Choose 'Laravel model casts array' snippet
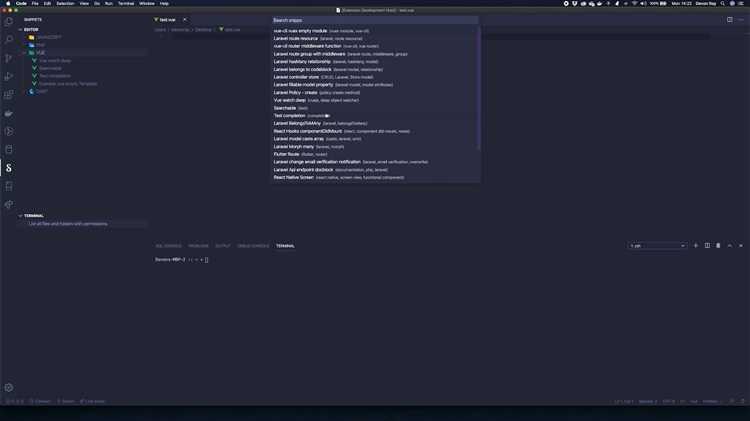 [x=375, y=139]
